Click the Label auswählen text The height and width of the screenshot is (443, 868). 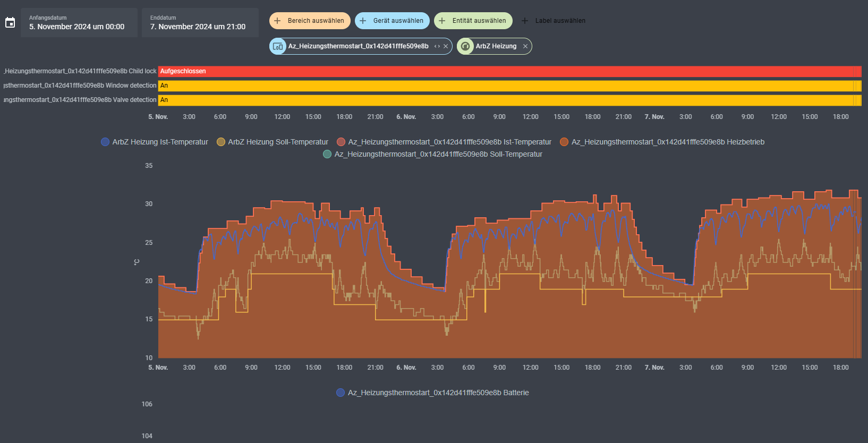coord(560,21)
